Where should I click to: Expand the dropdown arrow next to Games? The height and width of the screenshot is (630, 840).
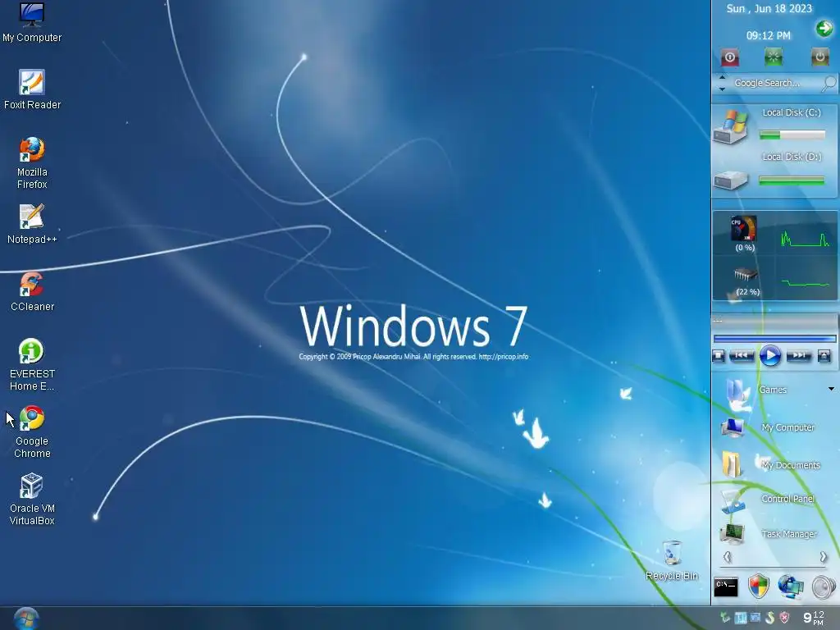[x=831, y=389]
